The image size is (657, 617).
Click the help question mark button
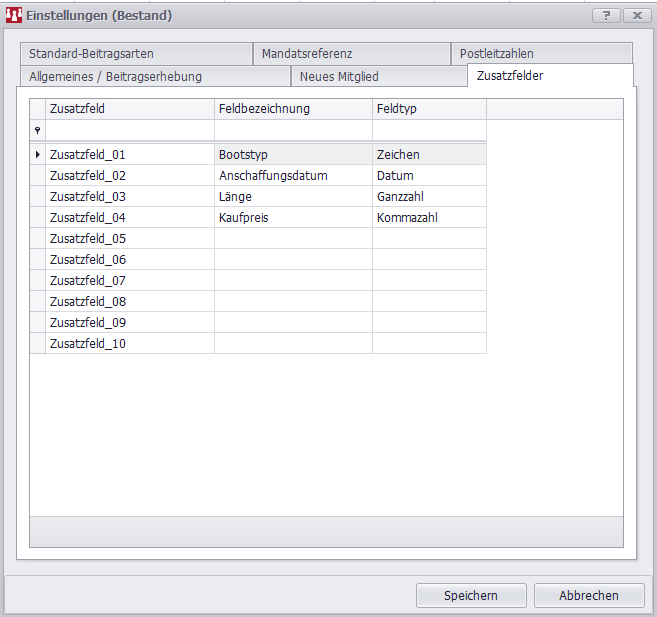[x=605, y=16]
